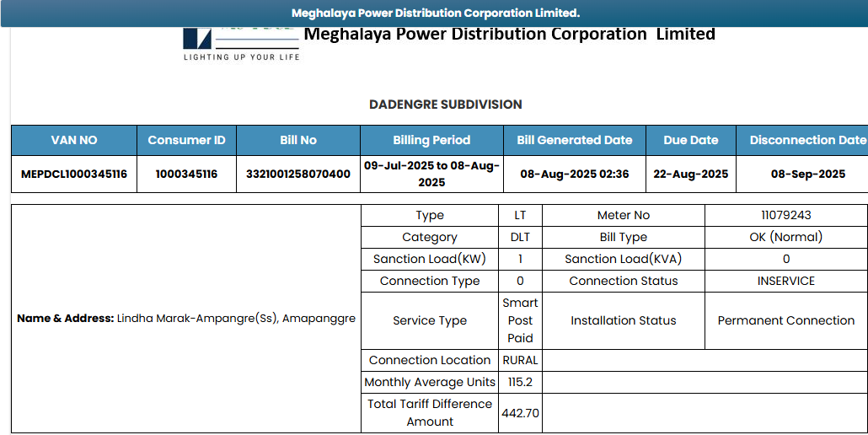The image size is (868, 435).
Task: Click the Connection Type value 0
Action: pyautogui.click(x=520, y=281)
